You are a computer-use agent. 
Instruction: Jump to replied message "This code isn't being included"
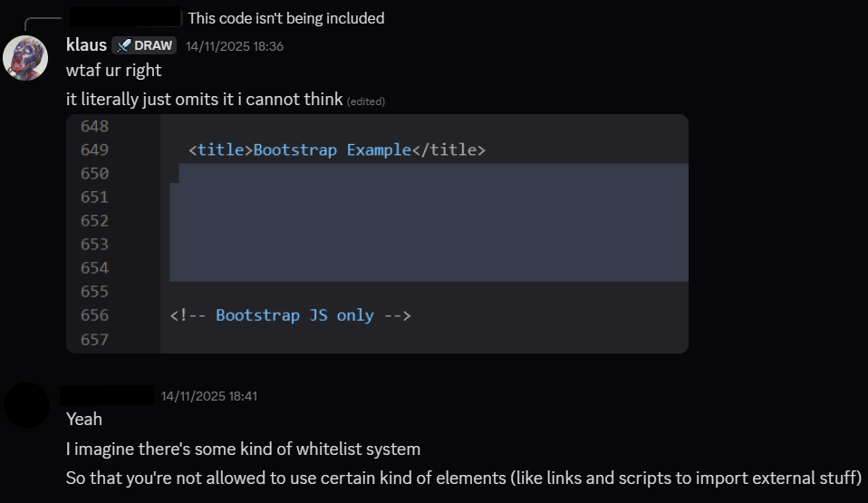286,18
